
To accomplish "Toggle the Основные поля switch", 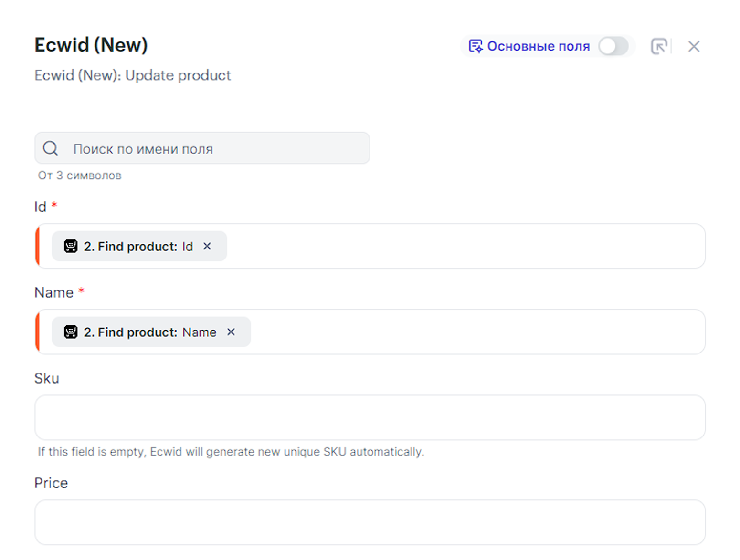I will coord(613,46).
